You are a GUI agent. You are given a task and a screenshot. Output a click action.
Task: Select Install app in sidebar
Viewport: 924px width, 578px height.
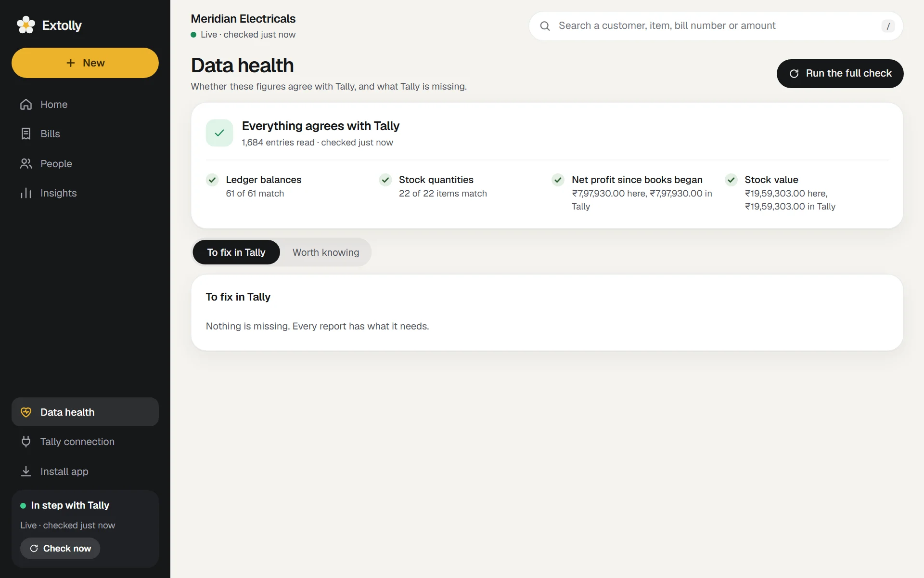85,472
